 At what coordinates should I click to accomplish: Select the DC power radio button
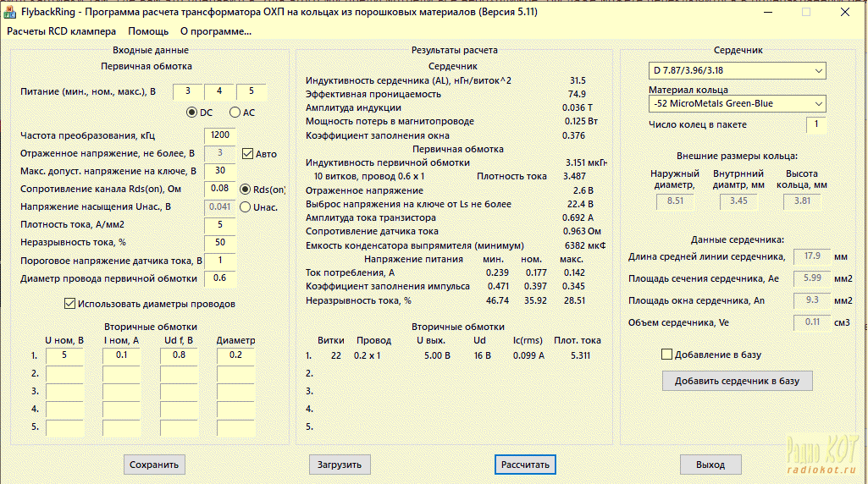[192, 112]
